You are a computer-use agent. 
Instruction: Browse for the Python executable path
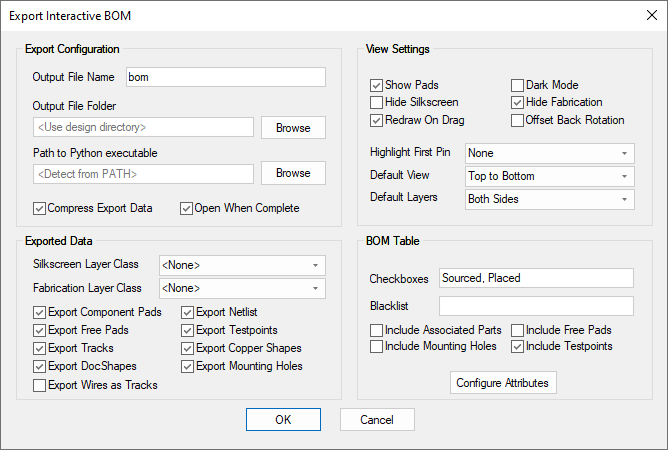tap(293, 173)
